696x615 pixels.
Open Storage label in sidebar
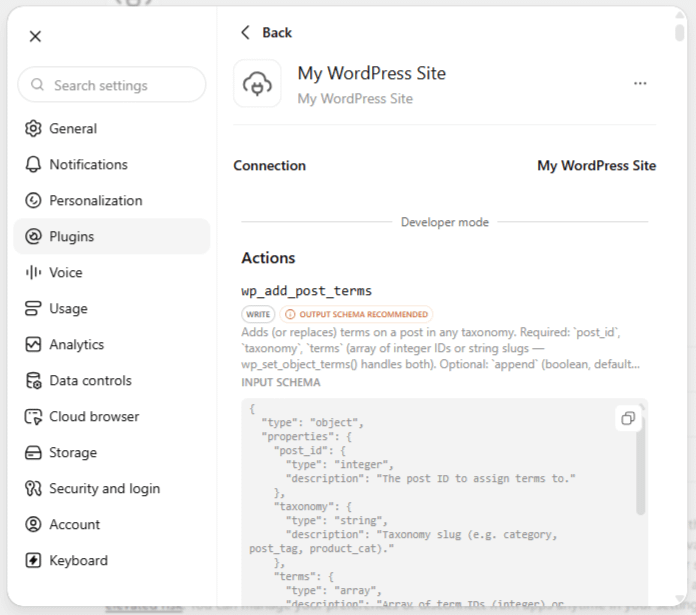[73, 453]
